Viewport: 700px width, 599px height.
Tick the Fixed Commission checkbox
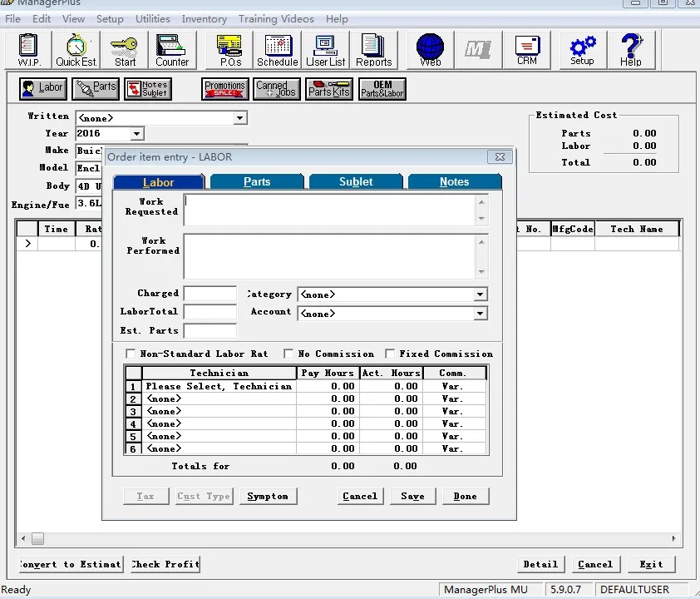(x=390, y=354)
